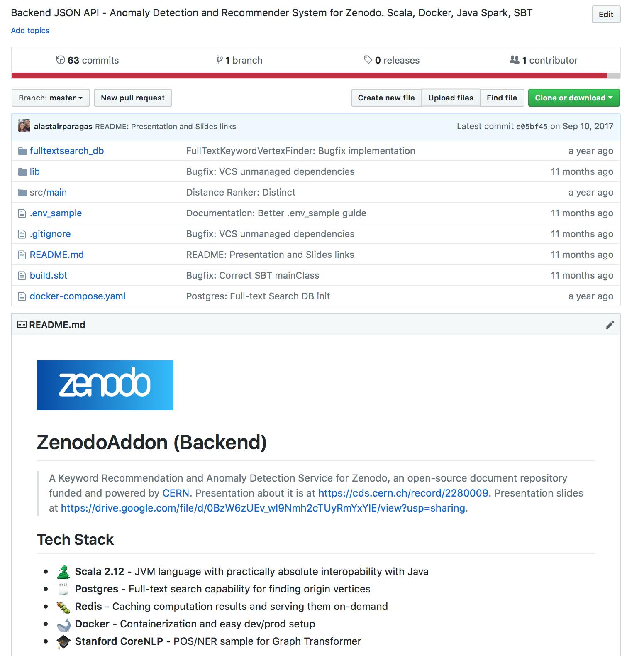This screenshot has width=644, height=656.
Task: Click the Find file button
Action: 502,98
